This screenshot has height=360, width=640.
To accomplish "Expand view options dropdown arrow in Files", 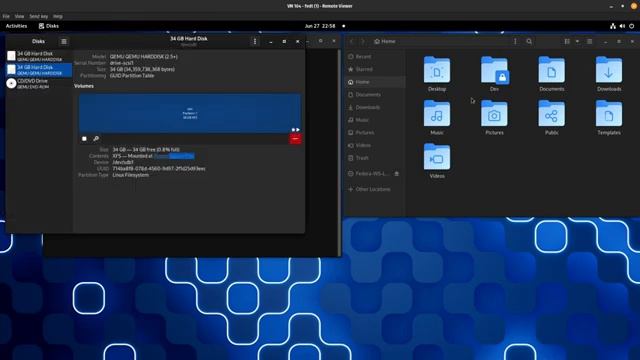I will point(577,41).
